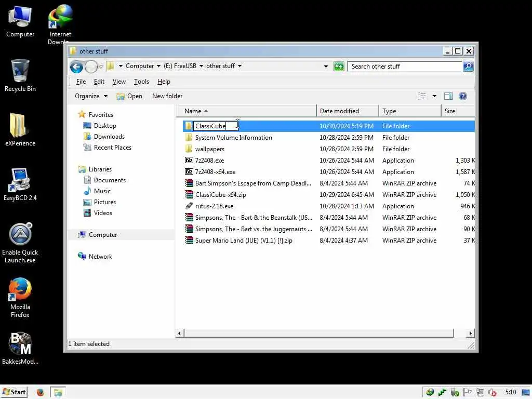Select Desktop under Favorites
The image size is (532, 399).
tap(100, 126)
